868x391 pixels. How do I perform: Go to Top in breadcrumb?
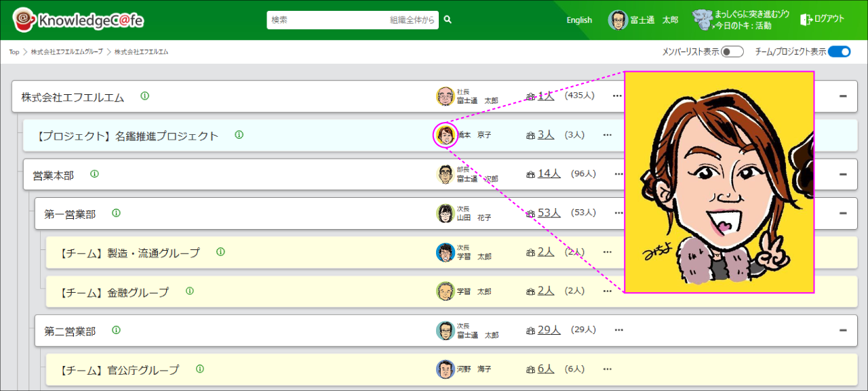pos(14,52)
